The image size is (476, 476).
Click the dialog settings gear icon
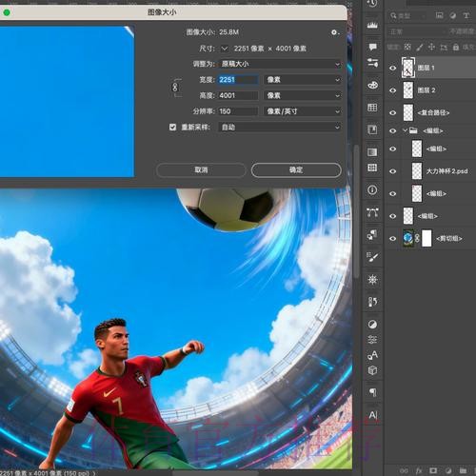tap(334, 32)
